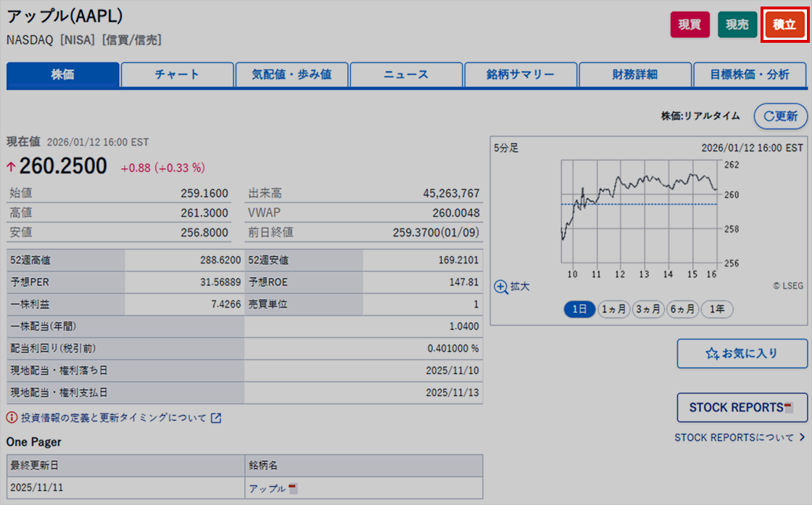Switch chart range to 1ヵ月
Image resolution: width=812 pixels, height=505 pixels.
[613, 309]
